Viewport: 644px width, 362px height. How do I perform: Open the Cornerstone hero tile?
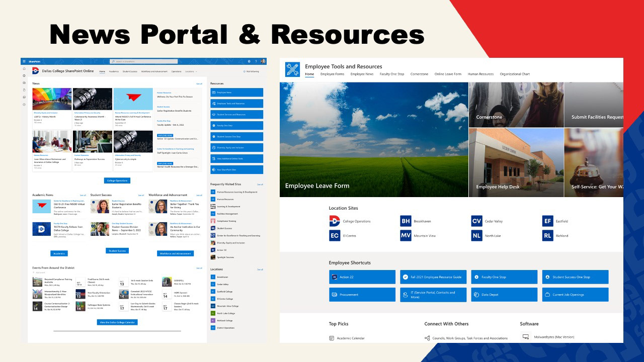tap(516, 105)
